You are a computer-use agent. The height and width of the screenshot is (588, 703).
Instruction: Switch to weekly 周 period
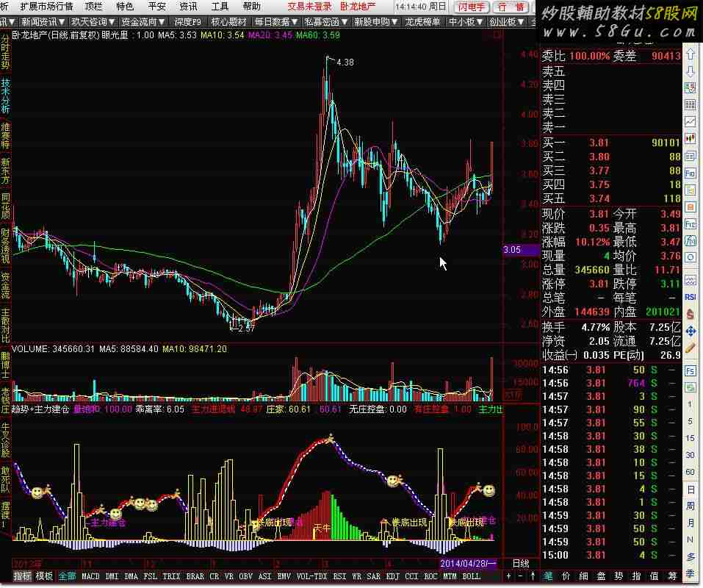(691, 506)
